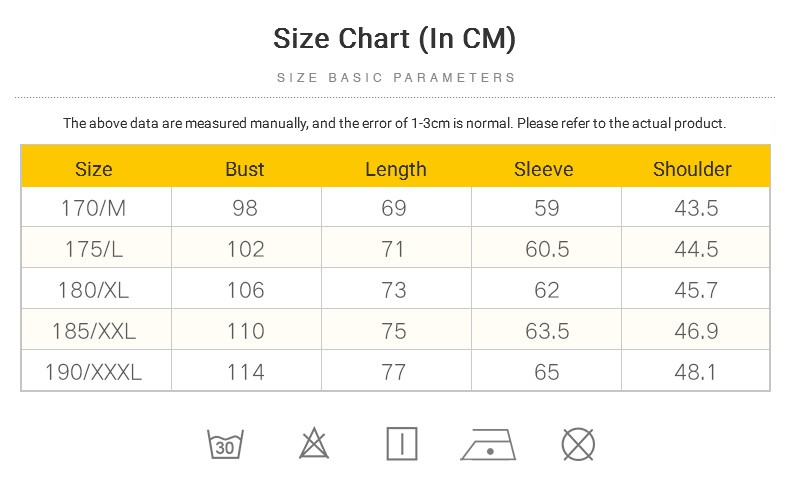Viewport: 790px width, 486px height.
Task: Click the 190/XXXL size cell
Action: click(x=94, y=372)
